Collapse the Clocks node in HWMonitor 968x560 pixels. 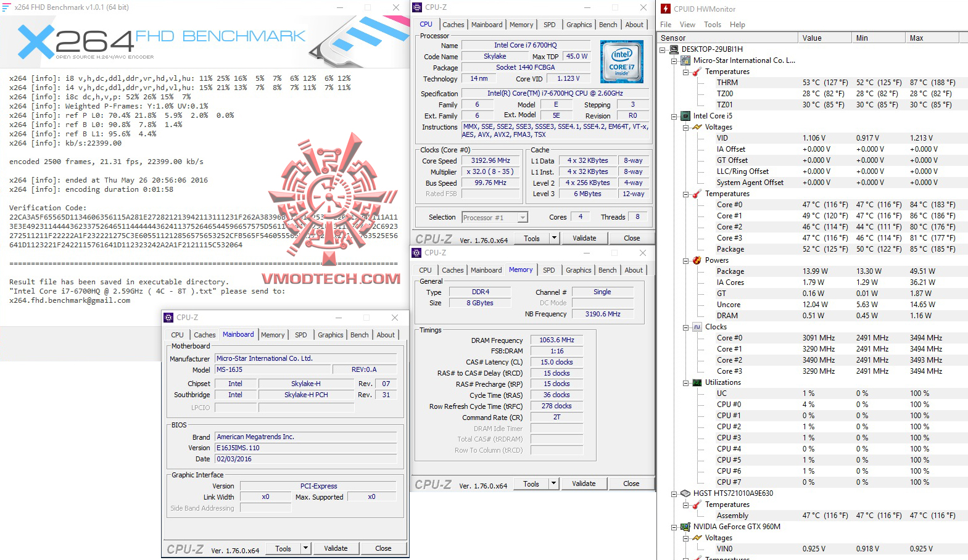686,327
